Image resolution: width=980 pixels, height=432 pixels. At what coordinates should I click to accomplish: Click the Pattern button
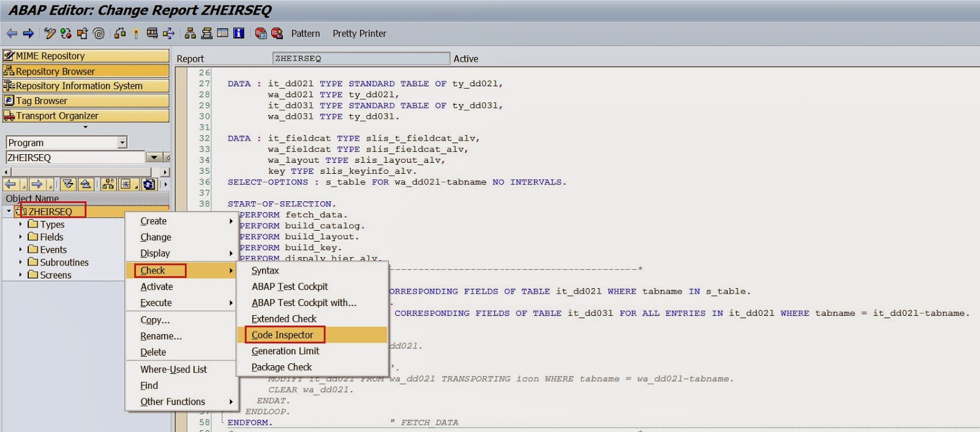306,34
